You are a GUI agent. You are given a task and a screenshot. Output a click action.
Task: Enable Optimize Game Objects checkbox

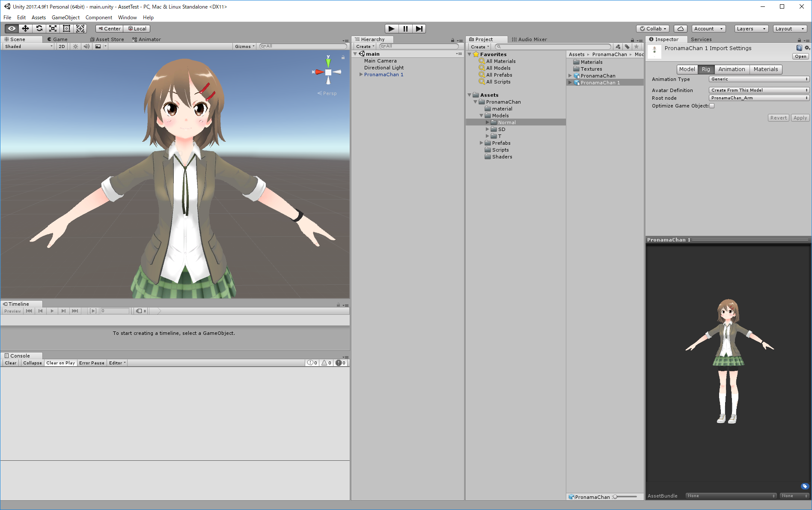(712, 106)
